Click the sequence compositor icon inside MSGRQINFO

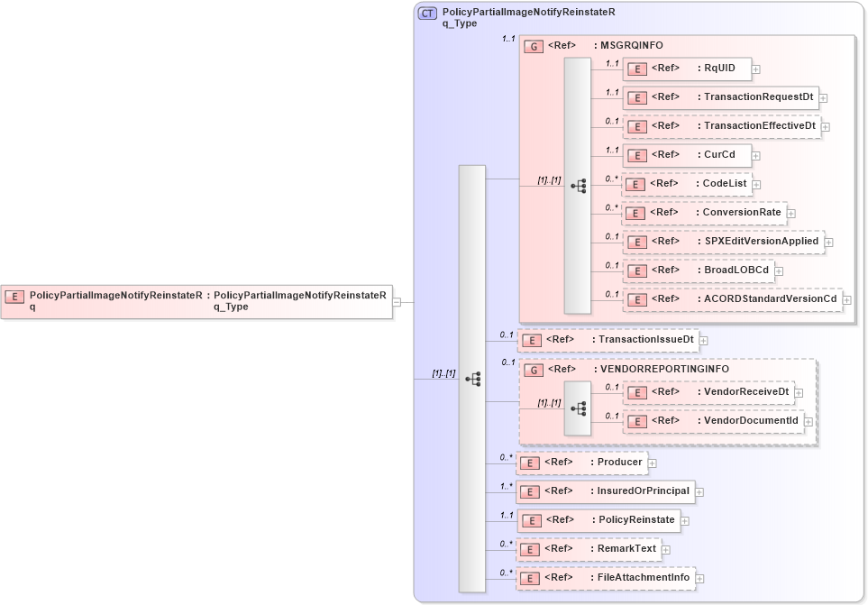580,187
